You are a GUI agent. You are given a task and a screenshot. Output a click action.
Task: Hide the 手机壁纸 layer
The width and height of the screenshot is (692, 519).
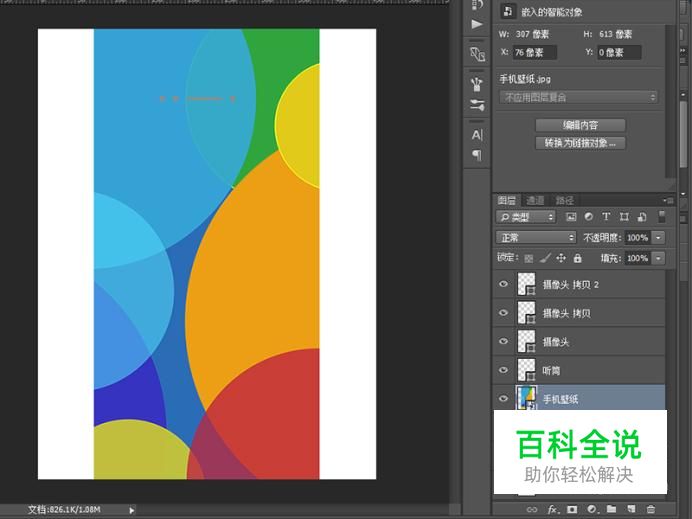(503, 398)
